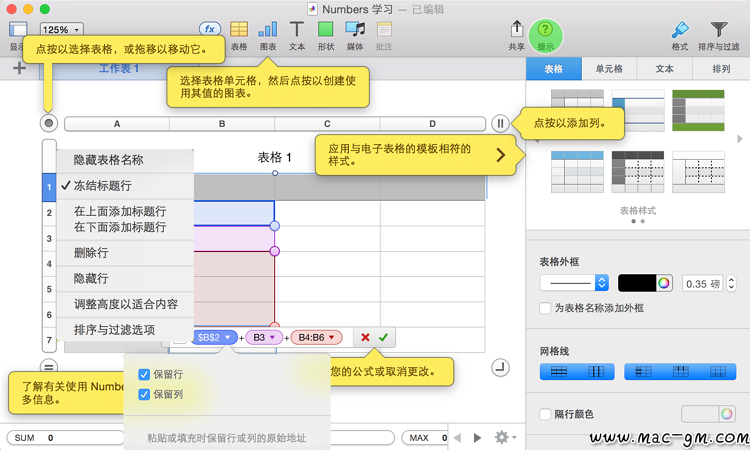This screenshot has height=450, width=750.
Task: Click the black border color swatch
Action: click(x=637, y=283)
